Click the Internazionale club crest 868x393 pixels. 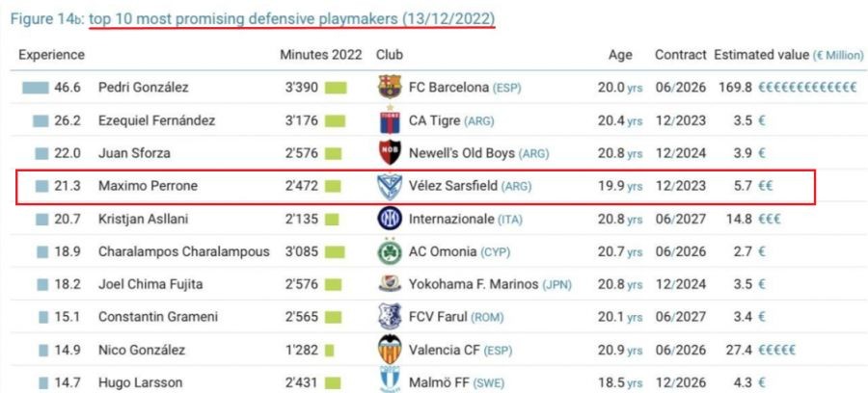(389, 219)
